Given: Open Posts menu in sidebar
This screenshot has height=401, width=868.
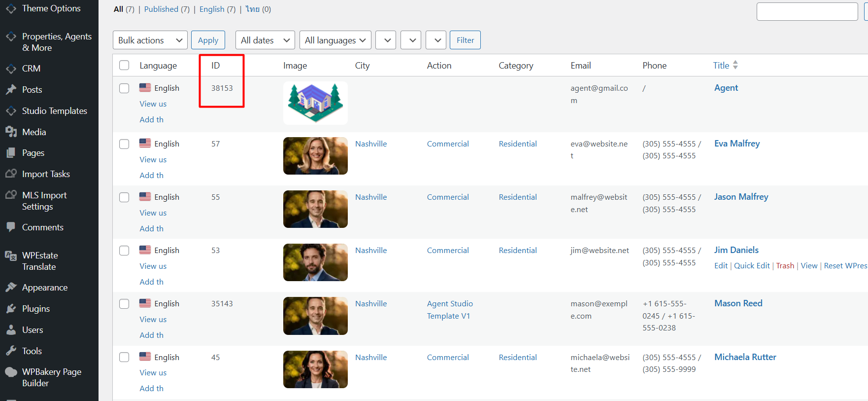Looking at the screenshot, I should [32, 90].
